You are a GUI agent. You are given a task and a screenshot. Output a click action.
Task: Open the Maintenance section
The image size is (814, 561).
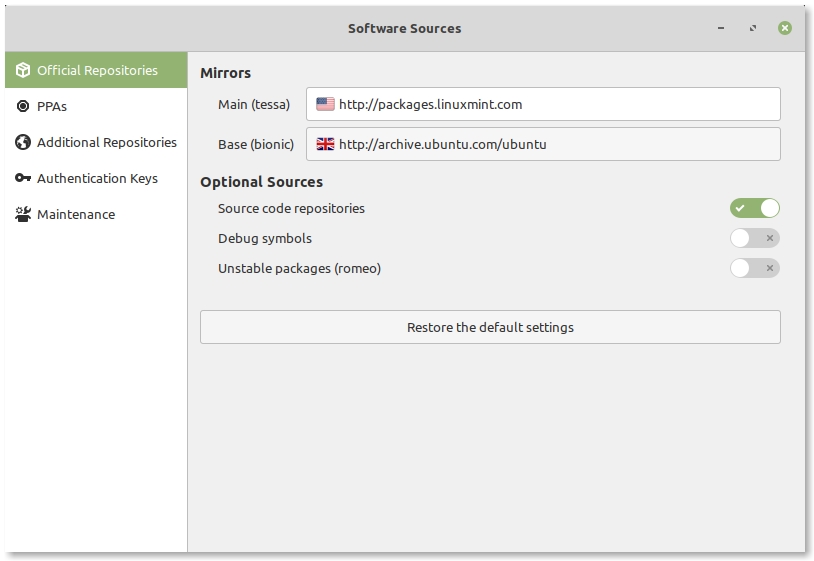(x=96, y=214)
